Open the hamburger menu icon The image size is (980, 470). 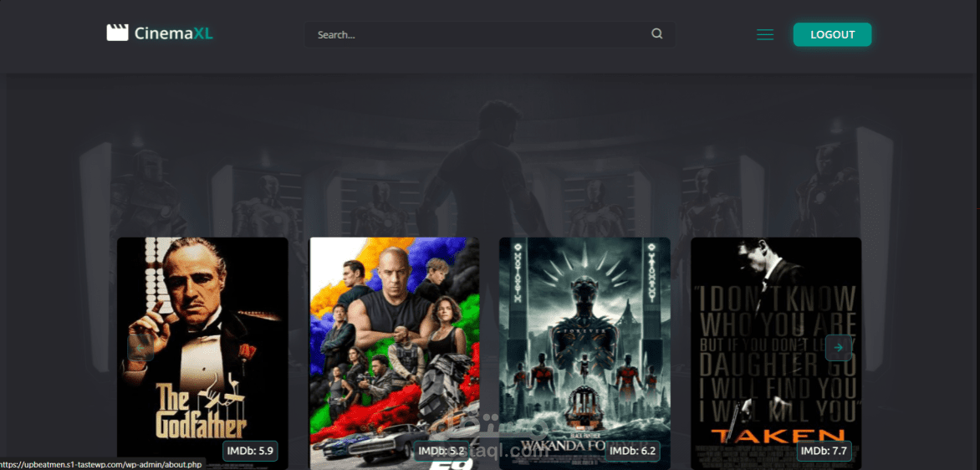pos(765,34)
